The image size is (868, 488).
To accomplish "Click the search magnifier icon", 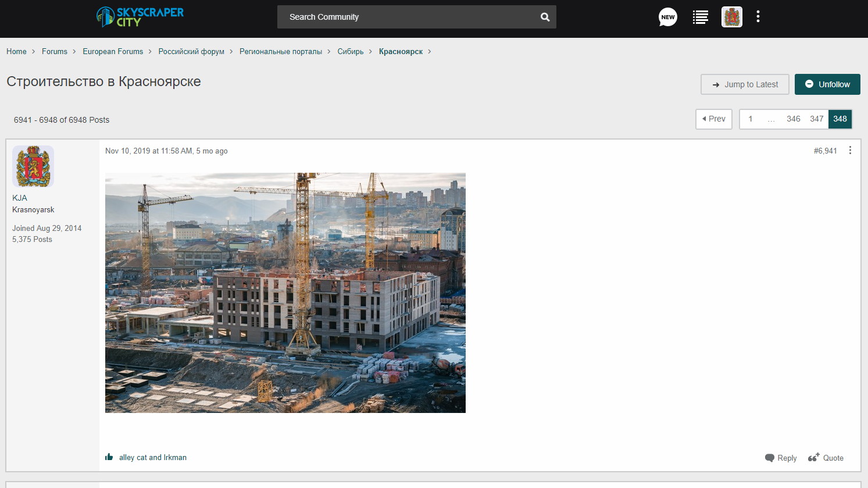I will point(545,17).
